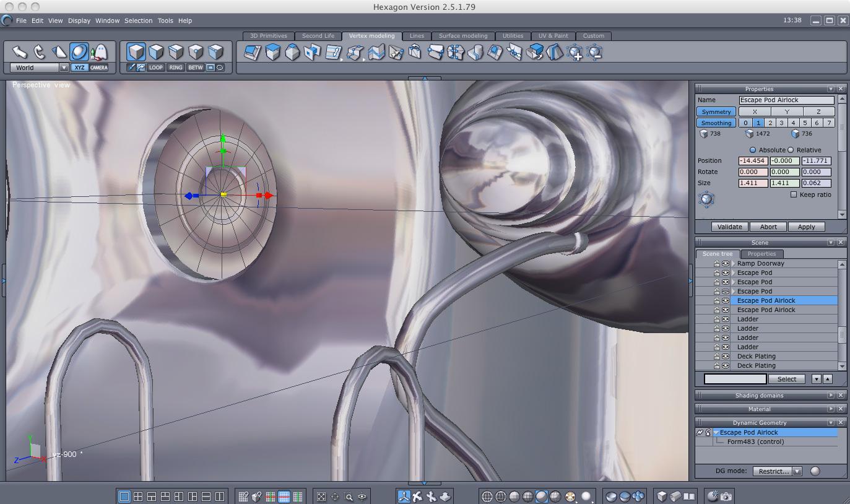Check the Keep ratio checkbox
The width and height of the screenshot is (850, 504).
point(794,194)
